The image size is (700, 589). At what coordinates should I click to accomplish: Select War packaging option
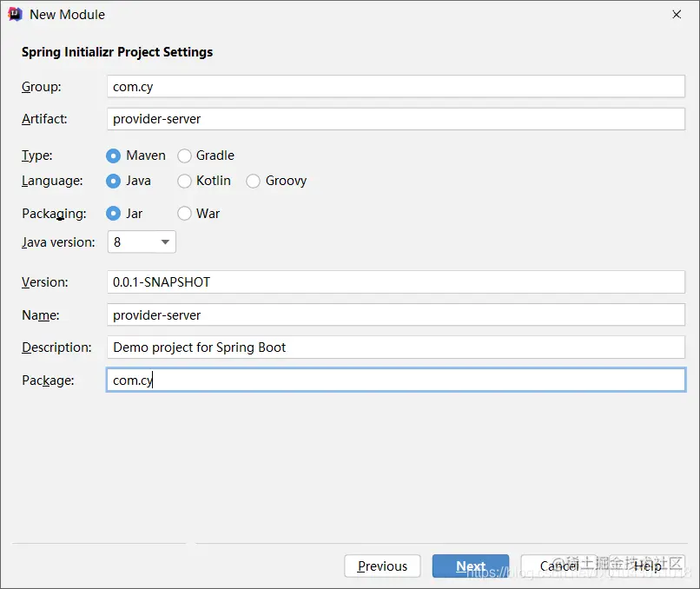[x=184, y=214]
